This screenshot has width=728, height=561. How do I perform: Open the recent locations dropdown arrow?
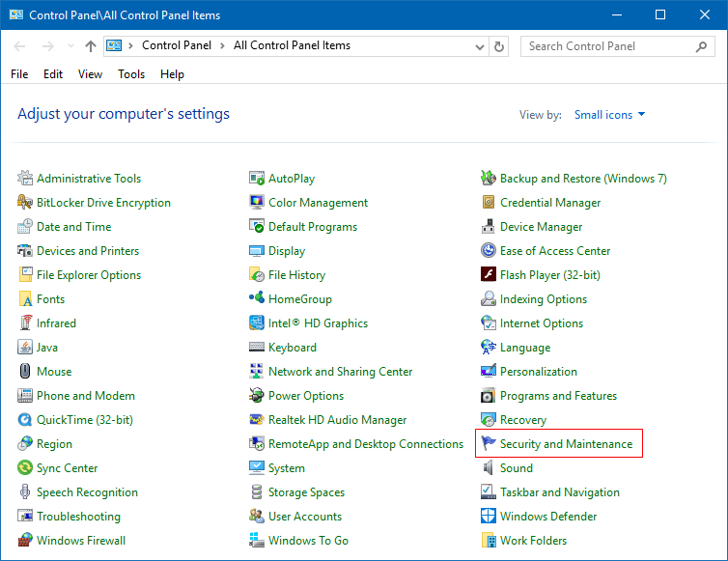click(x=70, y=46)
